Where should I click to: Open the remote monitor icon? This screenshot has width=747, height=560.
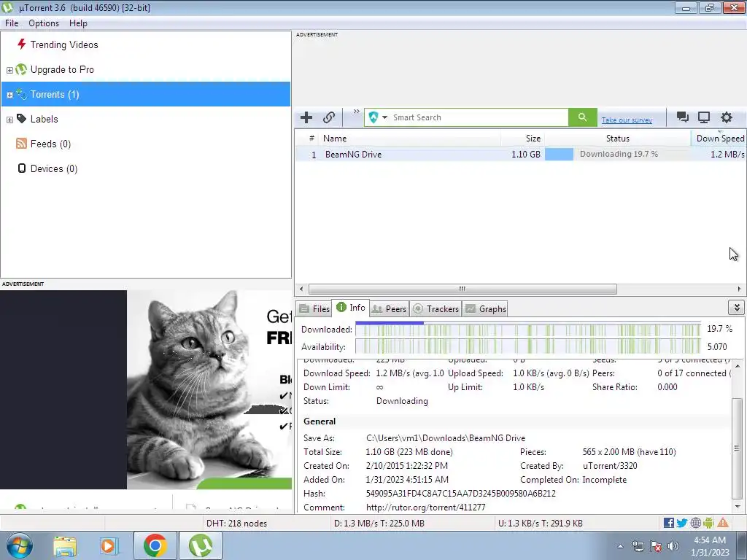(704, 117)
